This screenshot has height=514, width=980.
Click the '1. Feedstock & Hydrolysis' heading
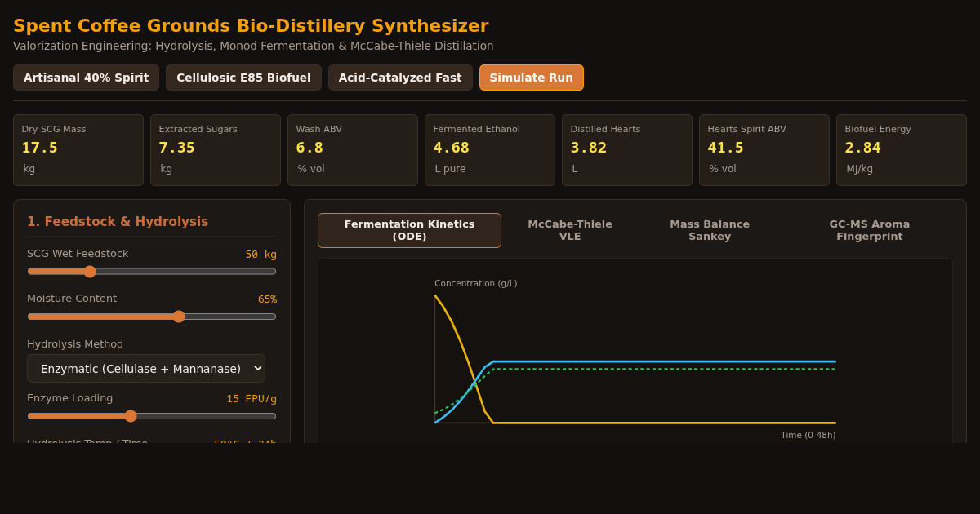pyautogui.click(x=118, y=222)
